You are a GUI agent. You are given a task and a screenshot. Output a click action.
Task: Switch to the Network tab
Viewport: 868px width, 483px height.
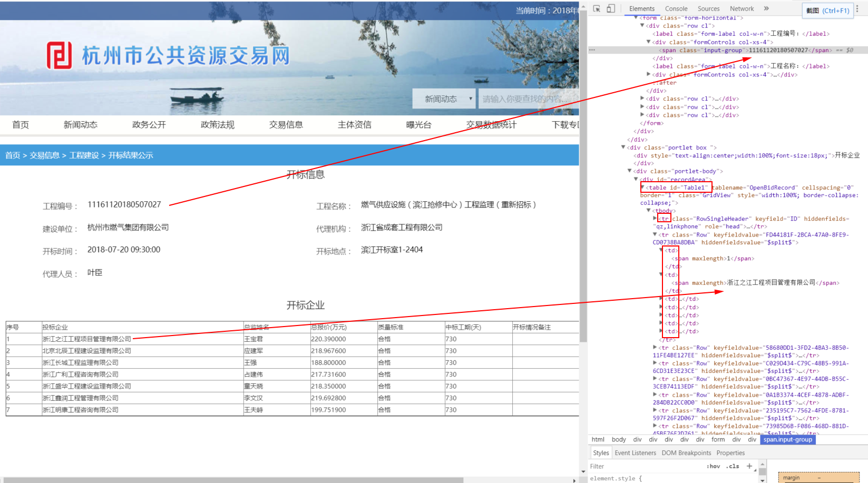tap(742, 8)
